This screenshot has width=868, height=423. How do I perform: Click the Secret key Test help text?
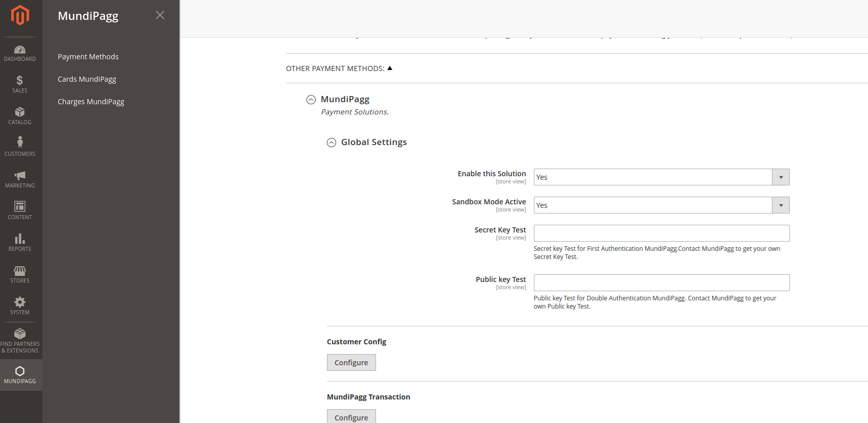point(657,253)
